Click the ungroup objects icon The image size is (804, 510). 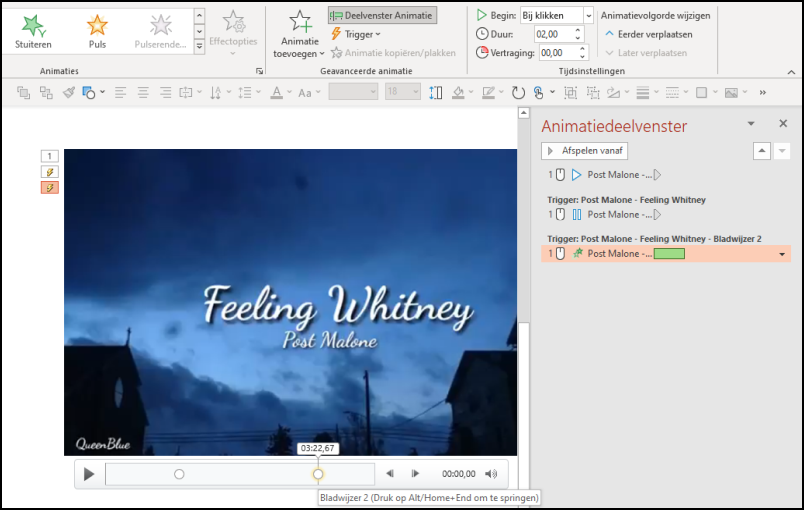point(593,93)
